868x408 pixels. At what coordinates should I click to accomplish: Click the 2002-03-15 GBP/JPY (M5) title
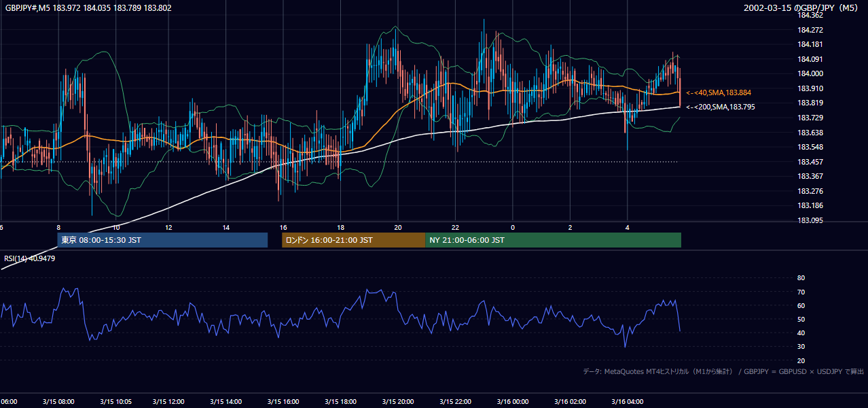pos(802,8)
